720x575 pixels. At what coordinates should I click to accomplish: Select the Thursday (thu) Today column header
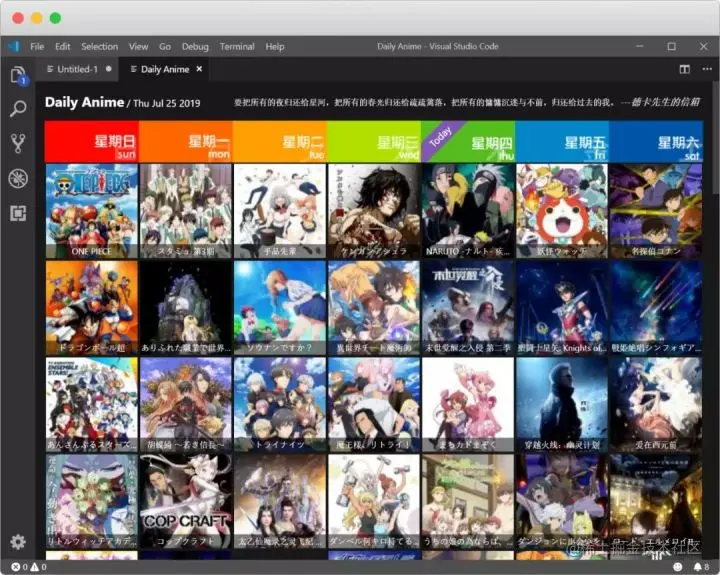pyautogui.click(x=468, y=141)
